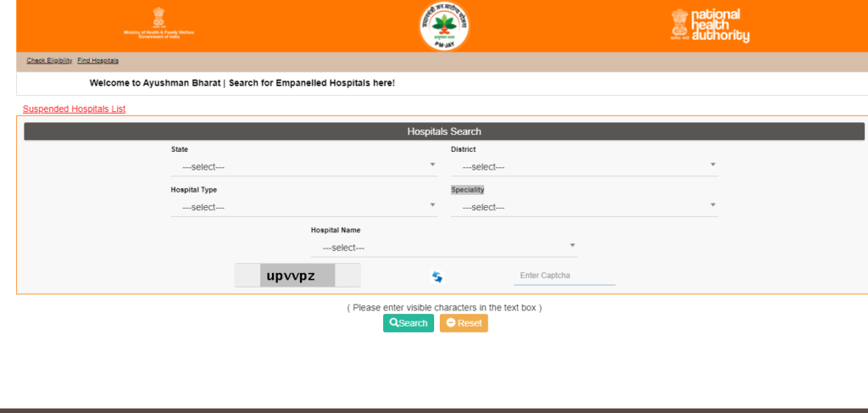Open Check Eligibility menu link
868x413 pixels.
point(49,60)
